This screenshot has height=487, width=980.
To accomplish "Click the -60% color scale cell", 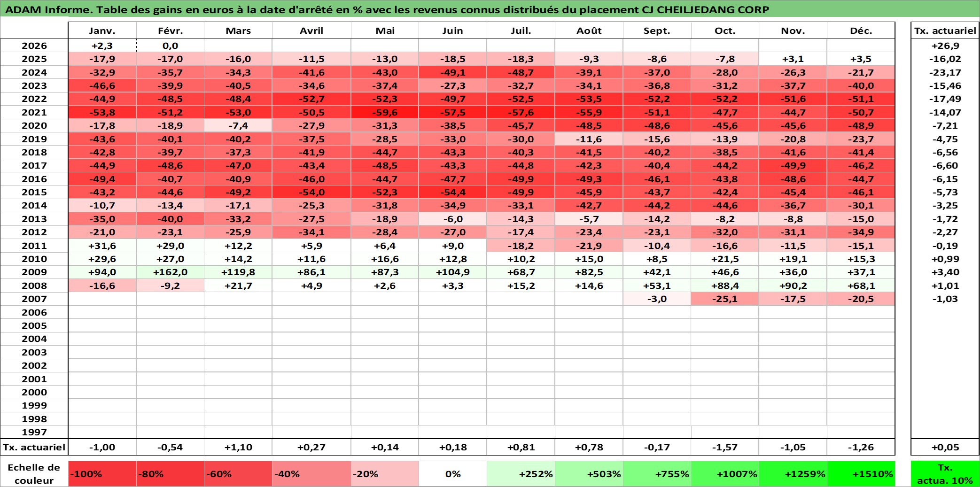I will click(x=238, y=474).
